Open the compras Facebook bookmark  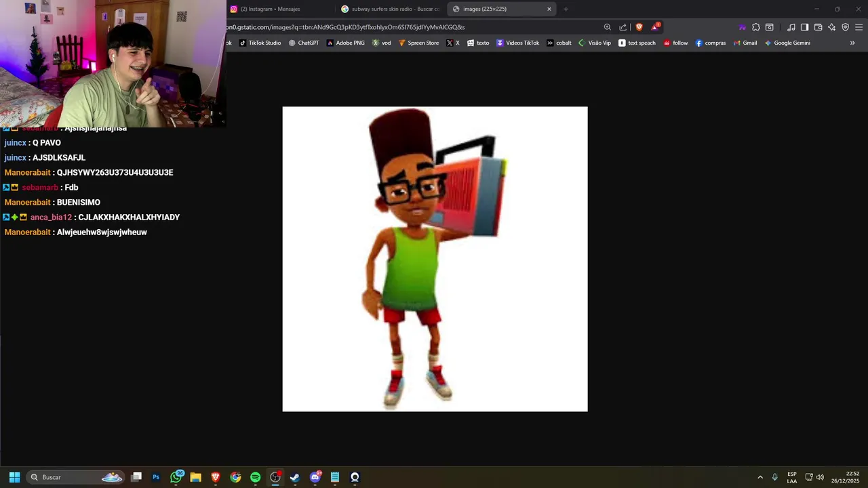(710, 43)
